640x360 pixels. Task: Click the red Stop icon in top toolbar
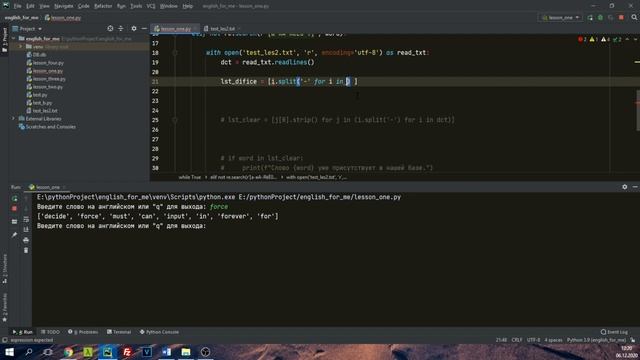click(621, 18)
